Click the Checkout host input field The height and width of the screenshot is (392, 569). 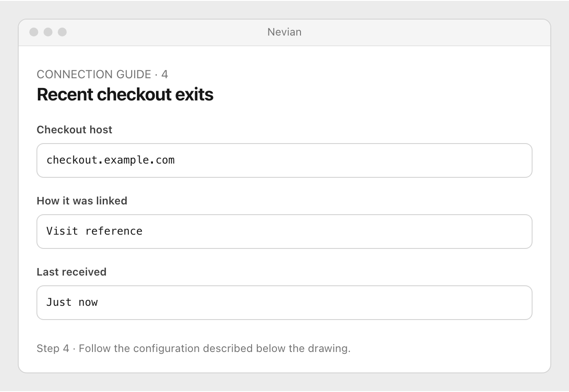click(x=284, y=160)
